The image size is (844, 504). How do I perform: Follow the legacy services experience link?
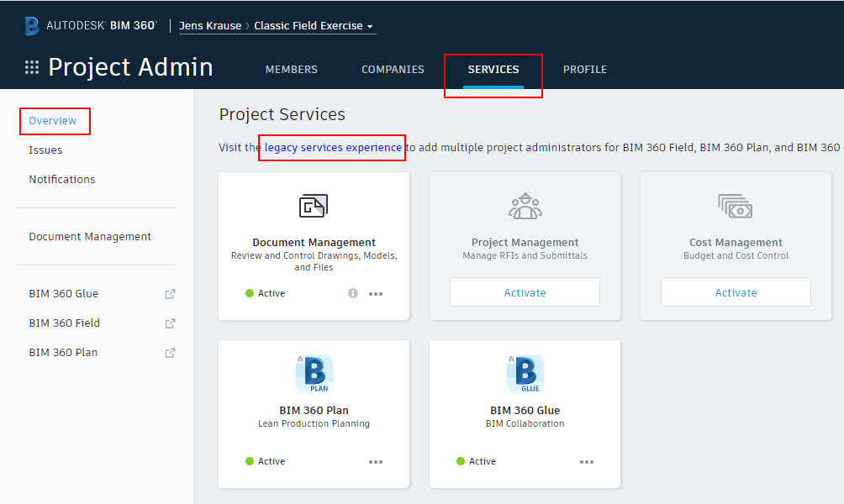pos(333,148)
